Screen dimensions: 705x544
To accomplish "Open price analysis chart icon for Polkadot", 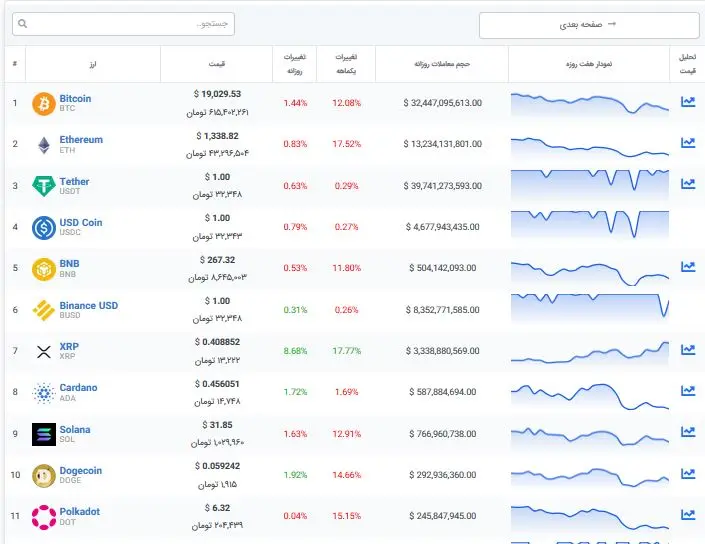I will click(688, 514).
